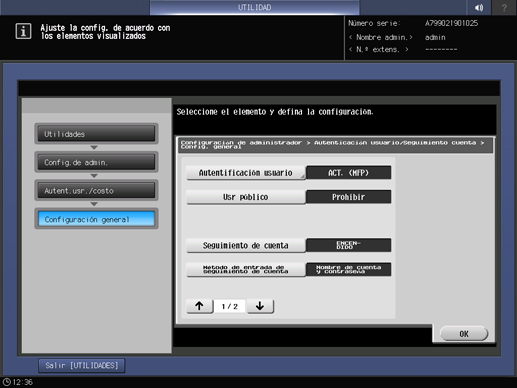This screenshot has height=388, width=517.
Task: Click the Número serie label
Action: coord(374,23)
